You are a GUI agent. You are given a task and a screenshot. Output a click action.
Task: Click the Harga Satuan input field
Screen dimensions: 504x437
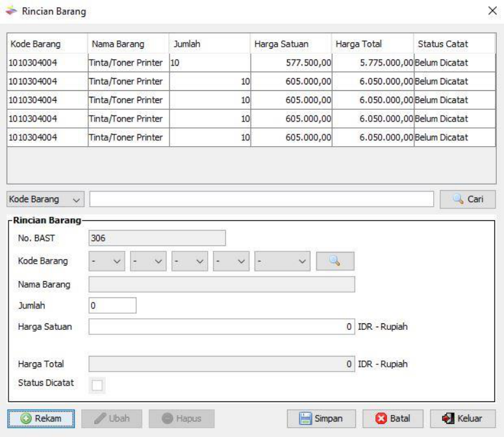point(221,327)
